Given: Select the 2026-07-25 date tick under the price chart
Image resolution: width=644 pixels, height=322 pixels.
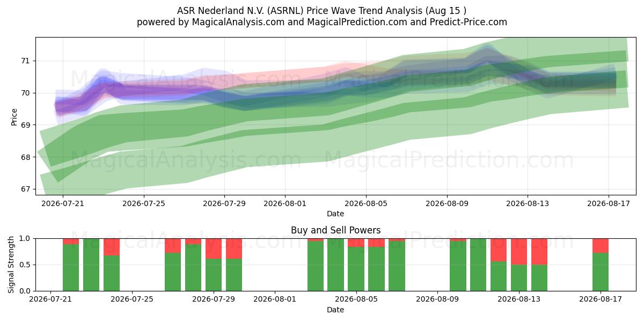Looking at the screenshot, I should 143,203.
